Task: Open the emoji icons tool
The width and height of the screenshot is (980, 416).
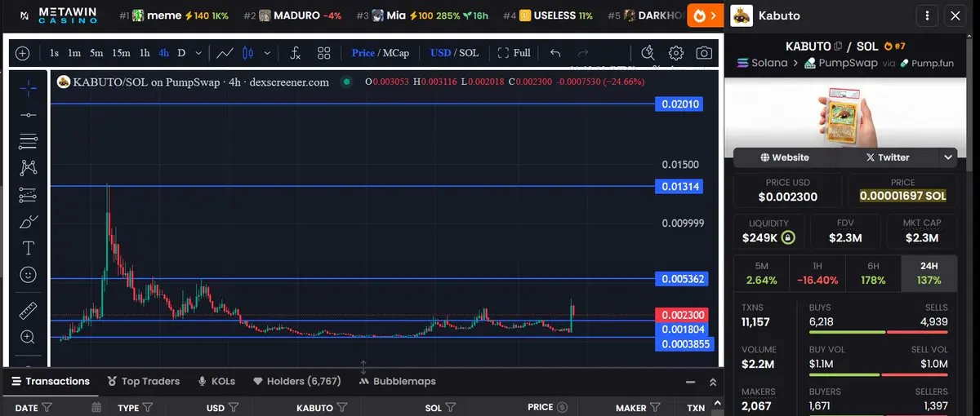Action: click(x=28, y=275)
